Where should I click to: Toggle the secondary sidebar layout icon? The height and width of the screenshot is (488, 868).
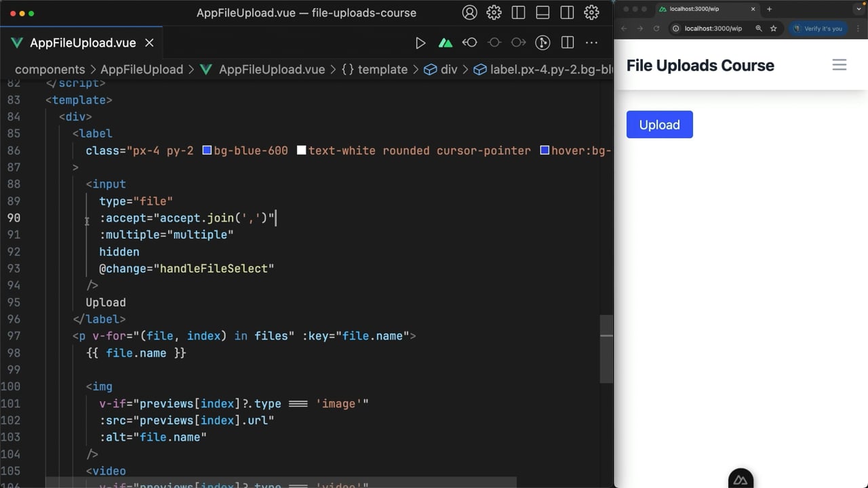tap(567, 13)
